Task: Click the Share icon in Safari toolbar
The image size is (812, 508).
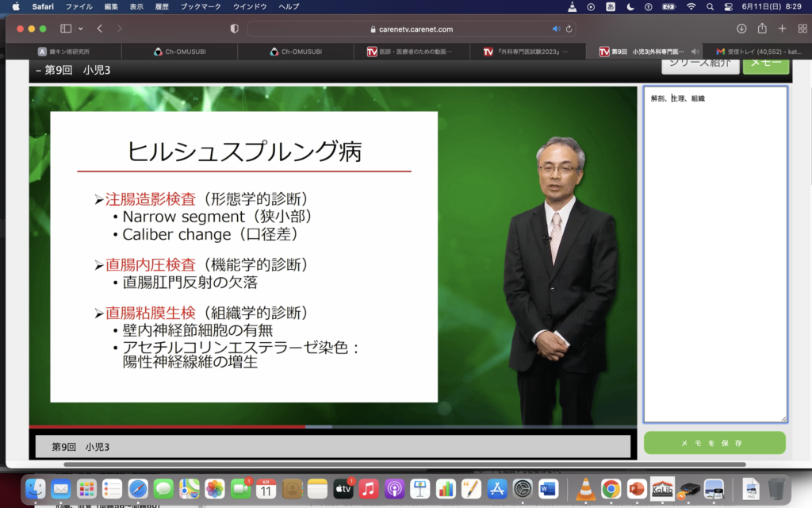Action: pos(762,29)
